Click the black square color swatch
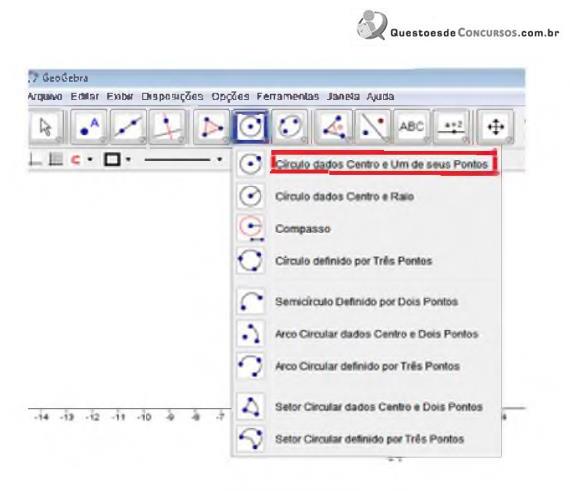The height and width of the screenshot is (491, 570). pyautogui.click(x=112, y=159)
